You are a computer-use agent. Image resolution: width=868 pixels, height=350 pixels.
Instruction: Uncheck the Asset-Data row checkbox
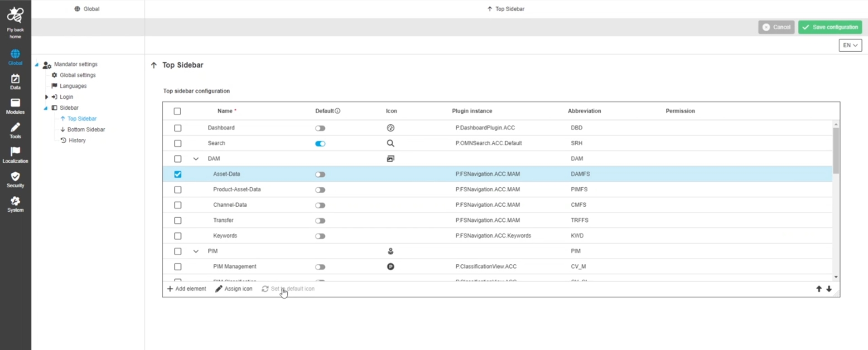(178, 174)
